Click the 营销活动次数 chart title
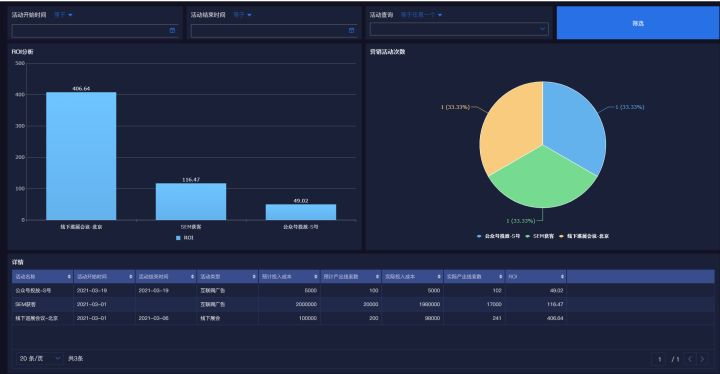Screen dimensions: 720x374 388,52
